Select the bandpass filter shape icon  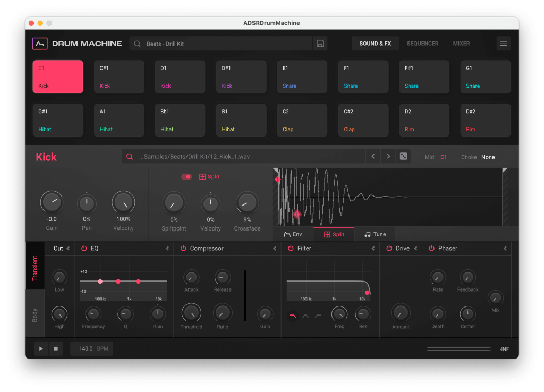click(305, 316)
